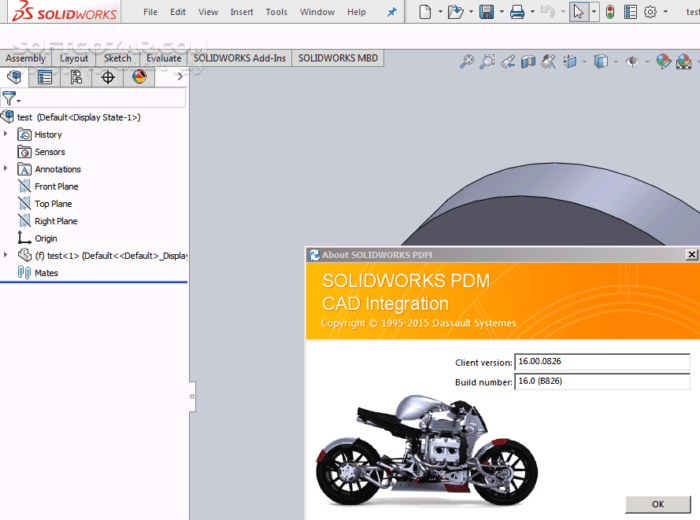Open the Edit menu
The width and height of the screenshot is (700, 520).
pos(178,12)
